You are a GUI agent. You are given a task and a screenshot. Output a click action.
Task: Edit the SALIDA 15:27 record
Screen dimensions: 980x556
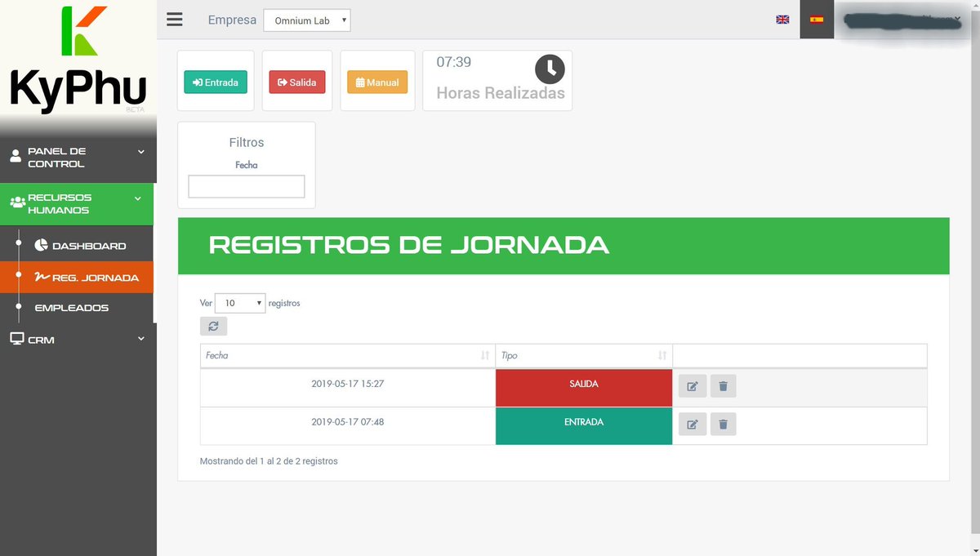tap(693, 386)
